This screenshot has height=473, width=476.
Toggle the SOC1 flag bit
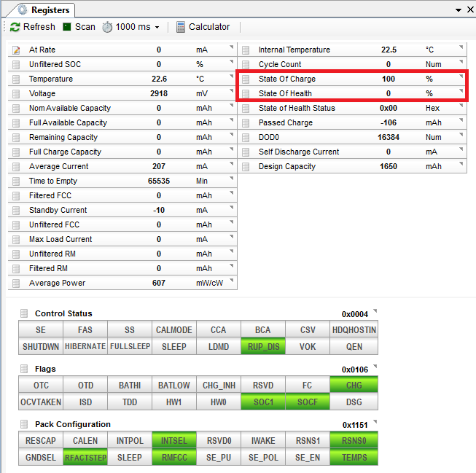tap(263, 402)
